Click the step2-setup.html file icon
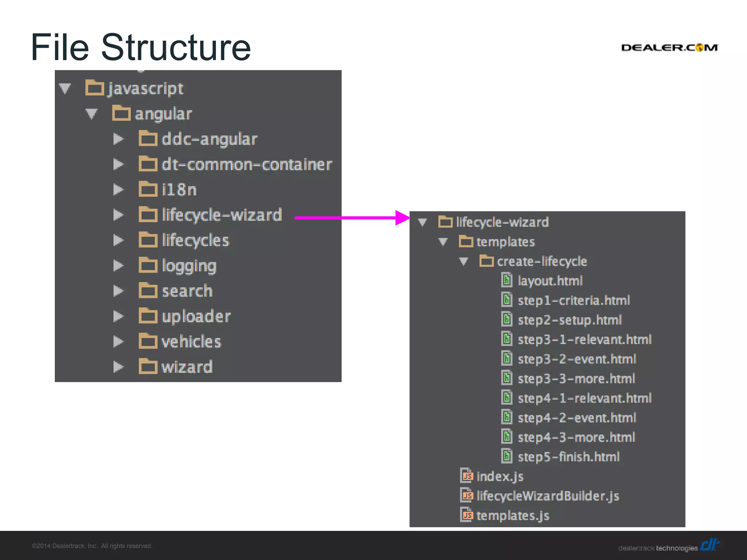Viewport: 747px width, 560px height. [x=507, y=319]
